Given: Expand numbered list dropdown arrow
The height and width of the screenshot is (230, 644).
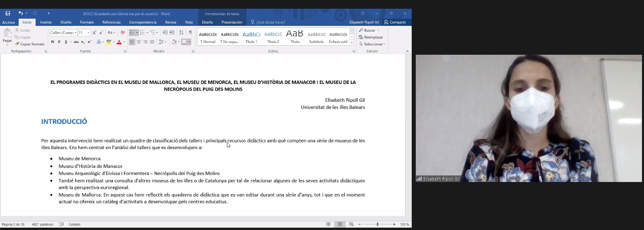Looking at the screenshot, I should tap(147, 33).
